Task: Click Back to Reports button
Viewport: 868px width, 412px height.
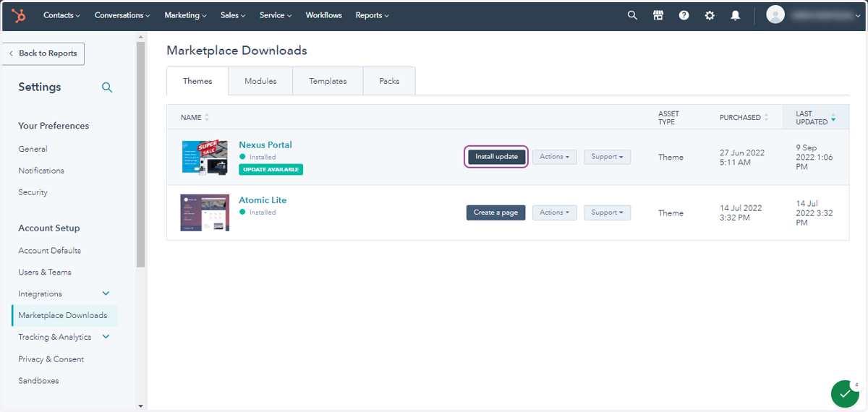Action: [x=43, y=53]
